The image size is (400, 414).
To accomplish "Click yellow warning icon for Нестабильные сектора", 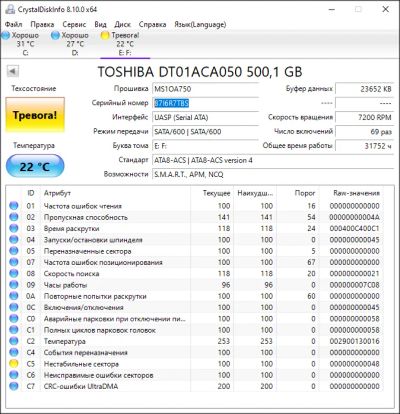I will (x=14, y=364).
